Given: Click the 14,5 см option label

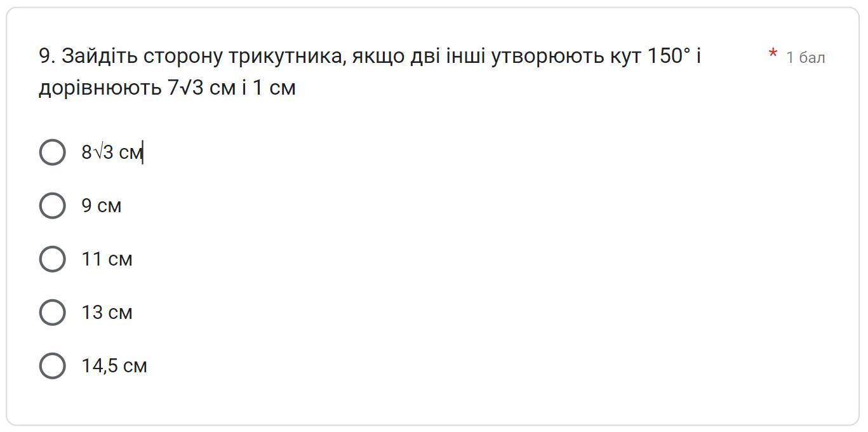Looking at the screenshot, I should [x=114, y=366].
